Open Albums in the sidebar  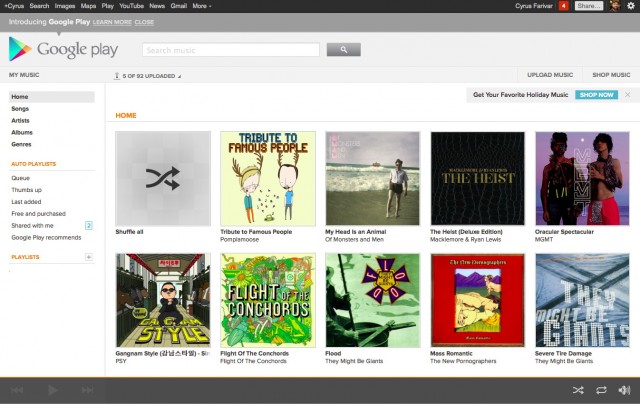click(21, 132)
